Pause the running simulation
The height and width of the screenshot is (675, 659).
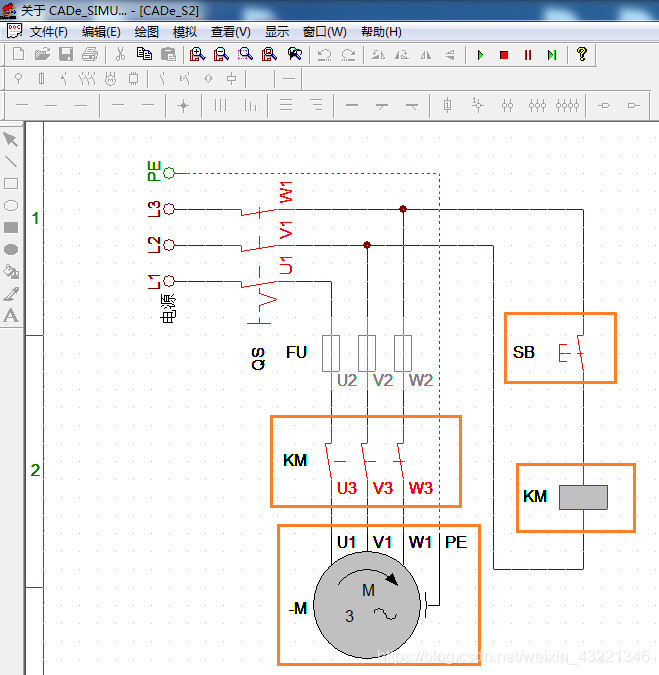[x=528, y=55]
